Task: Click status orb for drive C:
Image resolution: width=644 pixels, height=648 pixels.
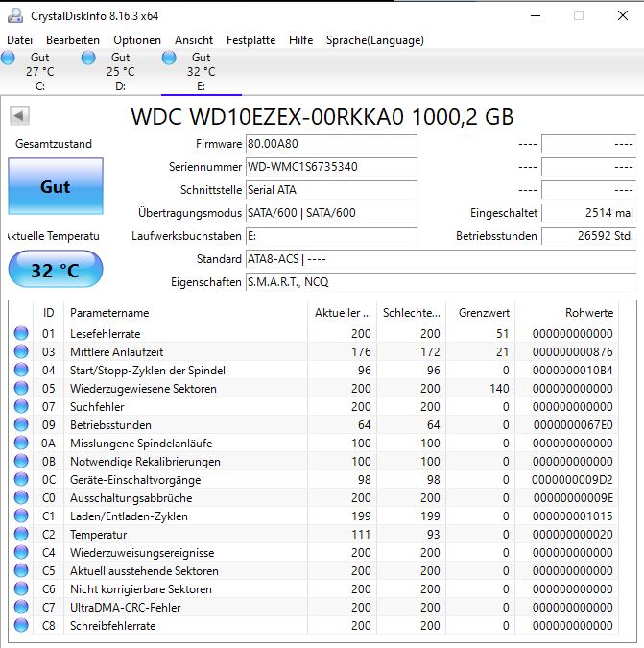Action: (8, 58)
